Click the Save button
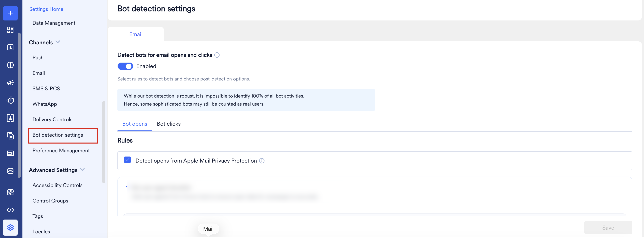Image resolution: width=644 pixels, height=238 pixels. tap(608, 228)
